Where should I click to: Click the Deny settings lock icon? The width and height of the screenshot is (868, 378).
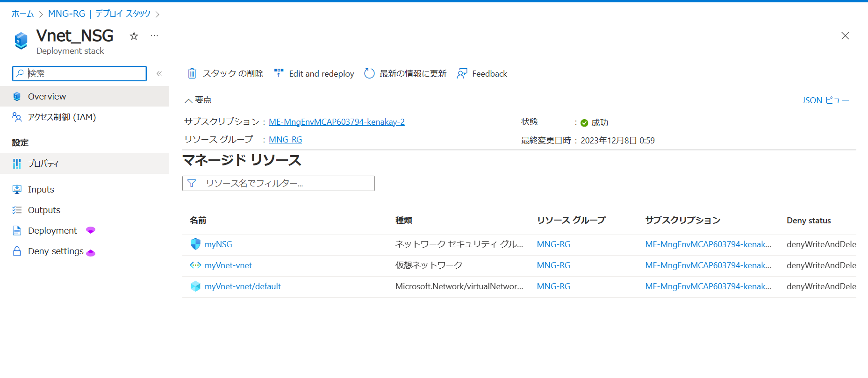17,251
